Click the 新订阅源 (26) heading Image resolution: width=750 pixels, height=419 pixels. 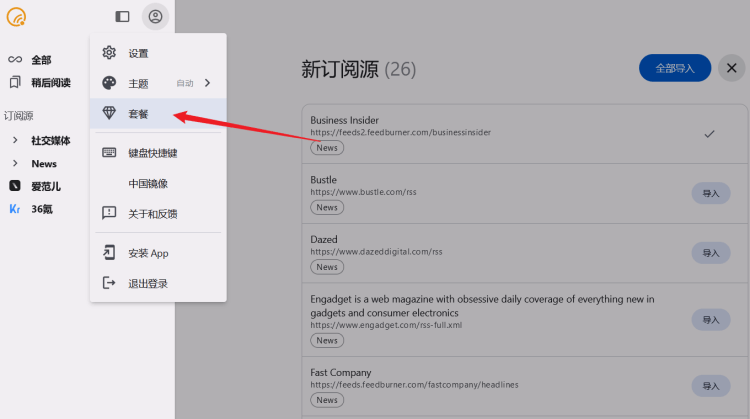coord(359,69)
